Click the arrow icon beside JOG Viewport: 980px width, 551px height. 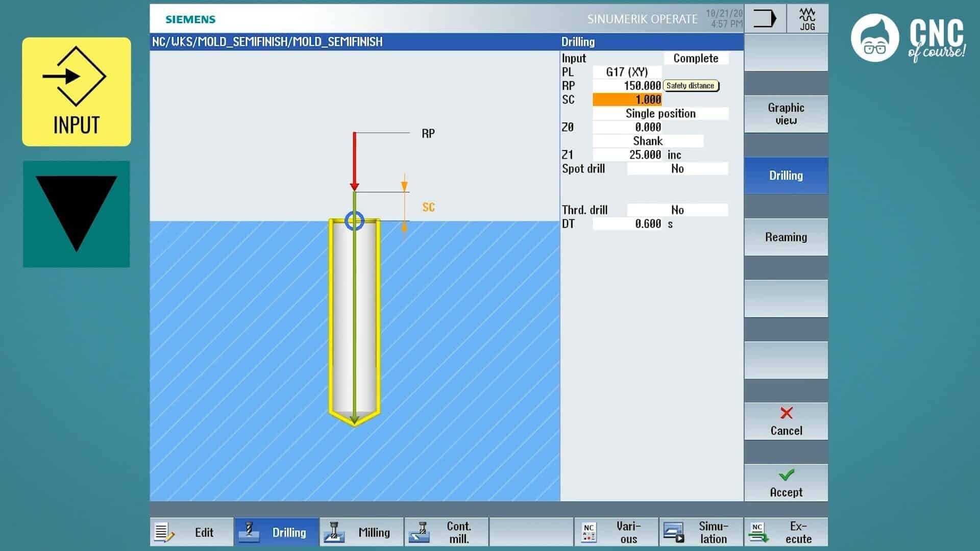point(765,19)
